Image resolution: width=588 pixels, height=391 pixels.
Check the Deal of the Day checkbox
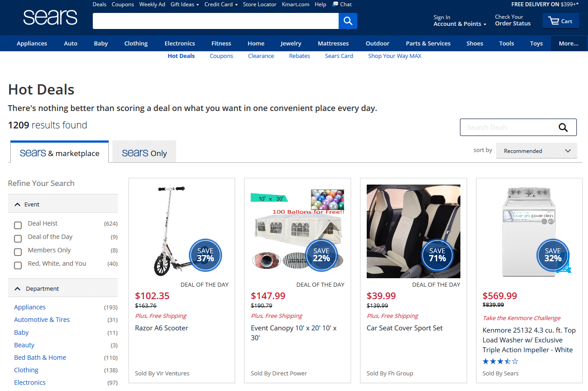click(x=18, y=239)
